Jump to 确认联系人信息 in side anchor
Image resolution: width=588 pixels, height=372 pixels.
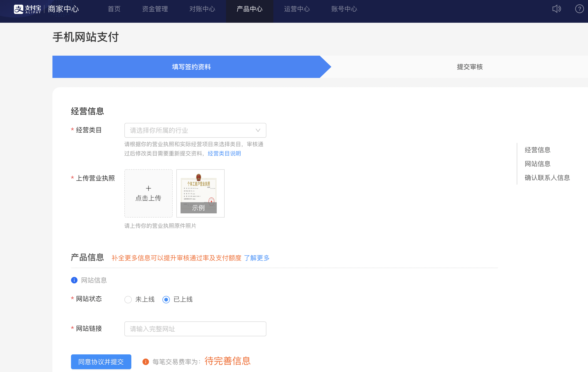click(547, 178)
